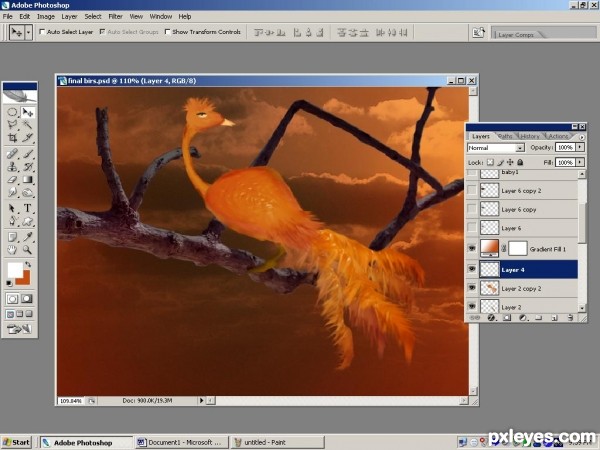Select the Hand tool
Image resolution: width=600 pixels, height=450 pixels.
click(12, 249)
